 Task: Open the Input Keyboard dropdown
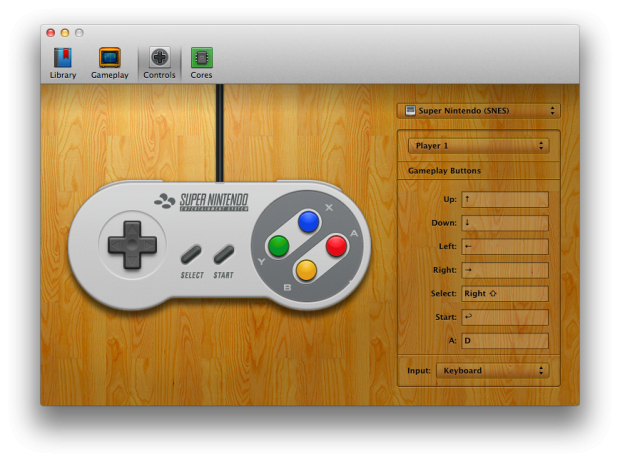pos(493,371)
